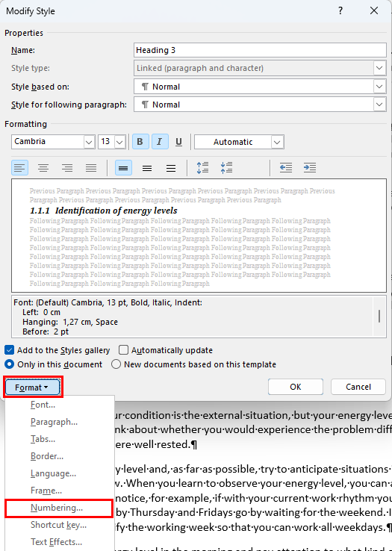The height and width of the screenshot is (551, 392).
Task: Select justify alignment icon
Action: 91,168
